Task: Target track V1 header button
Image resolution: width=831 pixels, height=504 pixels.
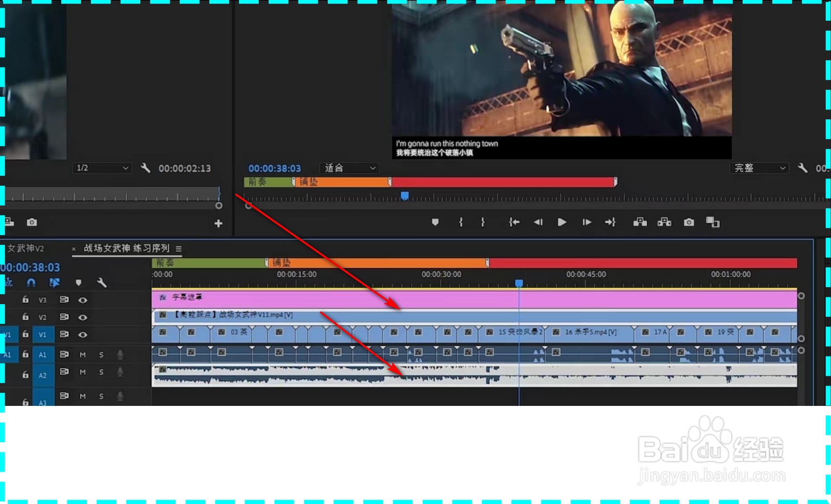Action: [43, 335]
